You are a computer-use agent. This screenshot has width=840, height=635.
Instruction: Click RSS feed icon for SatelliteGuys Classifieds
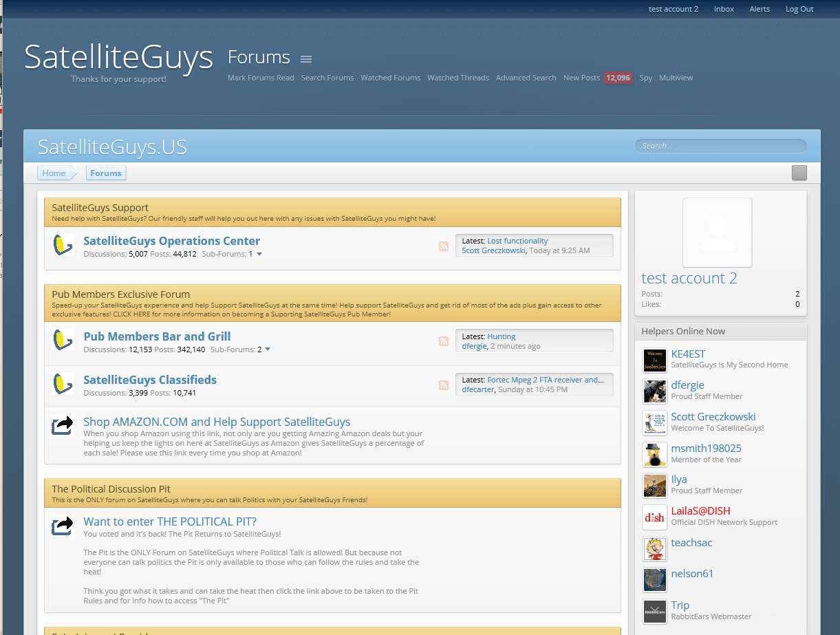tap(444, 385)
